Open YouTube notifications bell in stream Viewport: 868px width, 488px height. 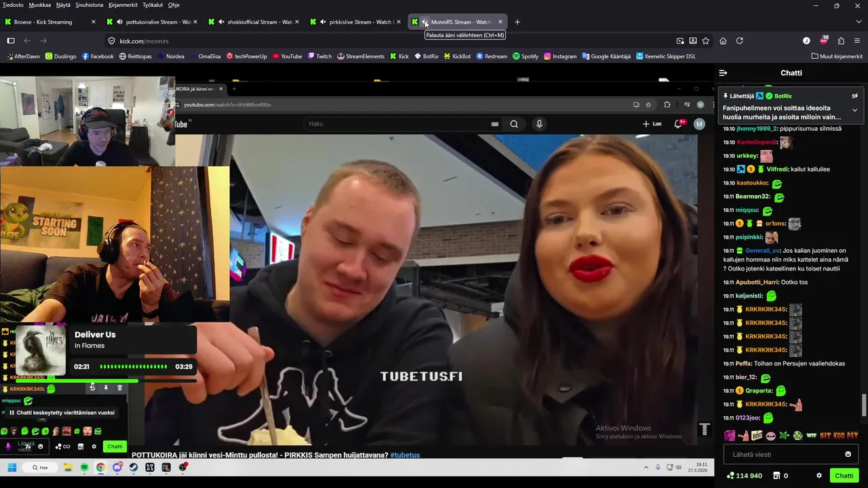click(678, 124)
